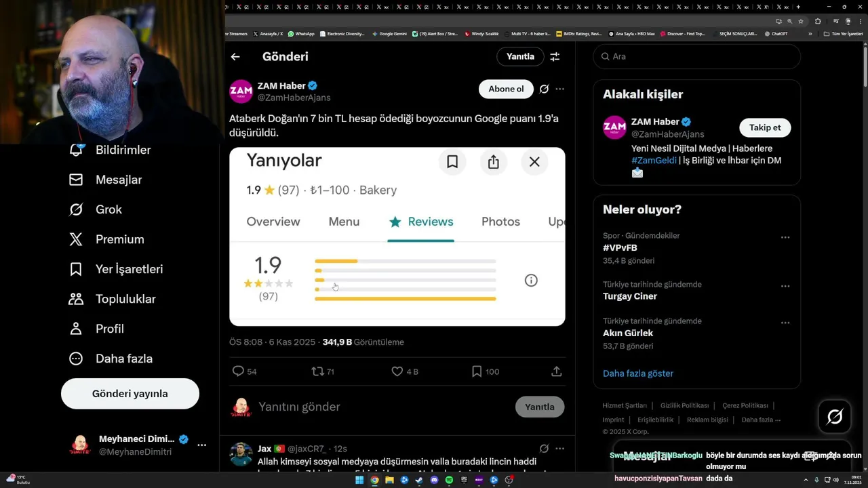This screenshot has width=868, height=488.
Task: Click Gönderi yayınla button
Action: [x=130, y=394]
